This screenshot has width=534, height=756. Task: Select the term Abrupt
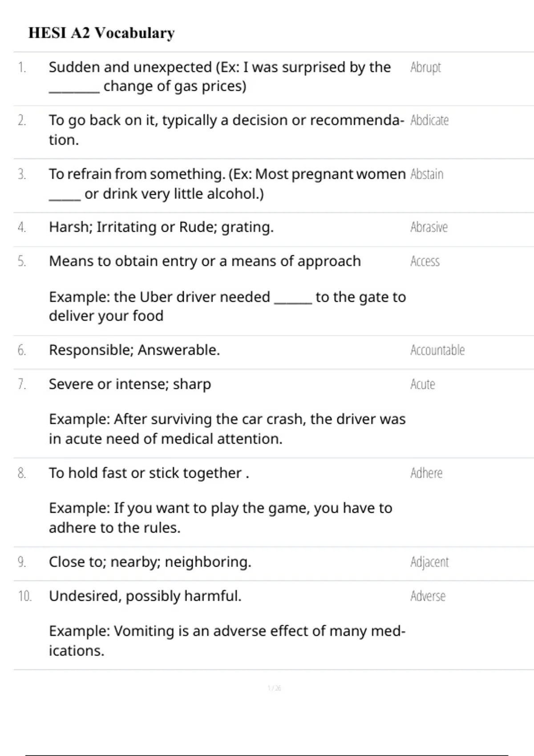click(425, 68)
